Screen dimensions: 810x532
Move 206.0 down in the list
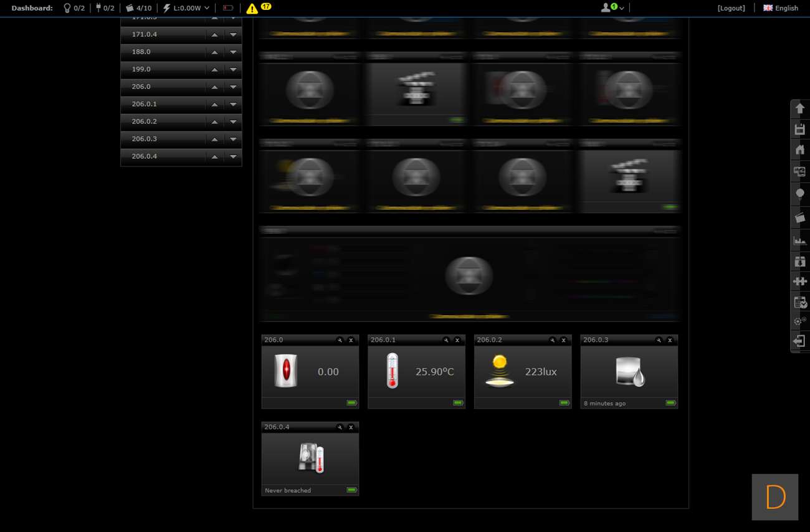pyautogui.click(x=233, y=87)
